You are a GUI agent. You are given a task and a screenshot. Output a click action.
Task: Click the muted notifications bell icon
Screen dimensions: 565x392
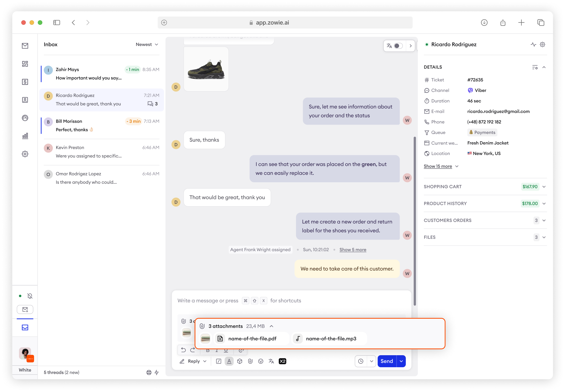30,296
